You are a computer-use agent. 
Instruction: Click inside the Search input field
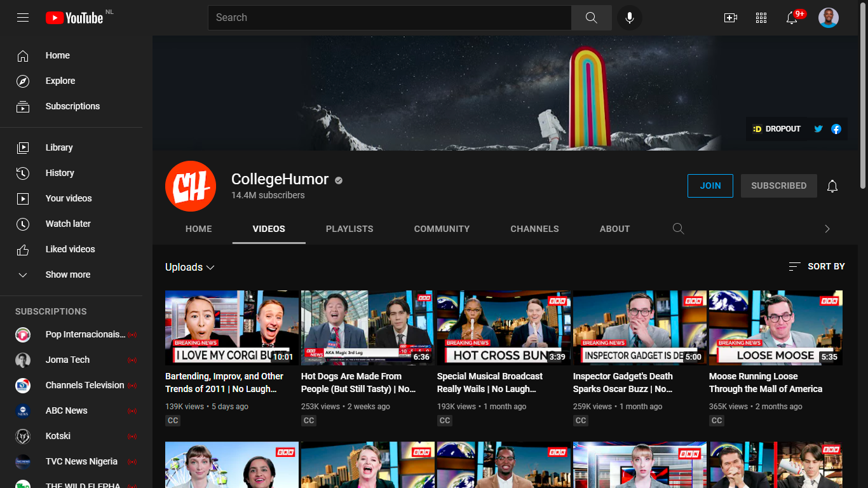click(x=390, y=18)
